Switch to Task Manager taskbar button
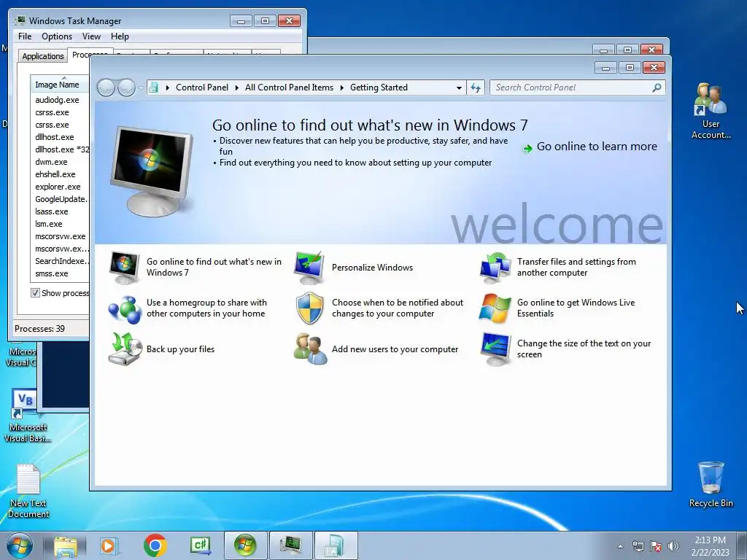 pos(291,545)
